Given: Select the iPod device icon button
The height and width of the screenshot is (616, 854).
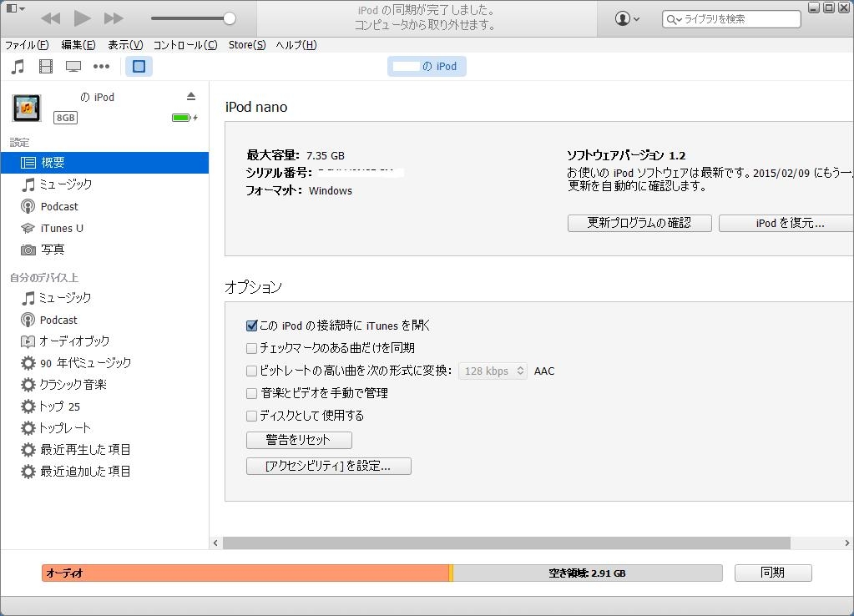Looking at the screenshot, I should (139, 67).
